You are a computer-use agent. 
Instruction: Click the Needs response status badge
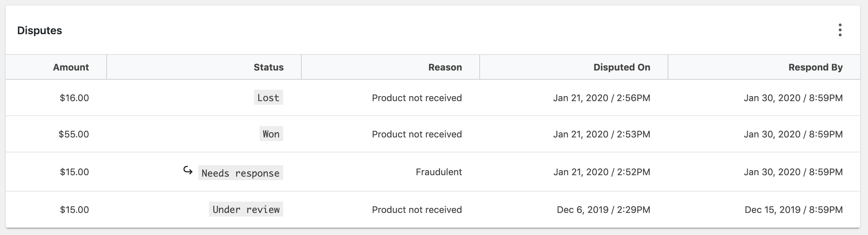point(240,173)
